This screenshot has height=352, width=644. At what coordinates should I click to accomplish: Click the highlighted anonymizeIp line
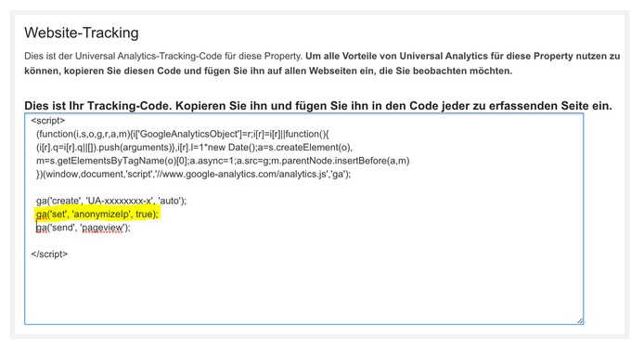pos(97,215)
